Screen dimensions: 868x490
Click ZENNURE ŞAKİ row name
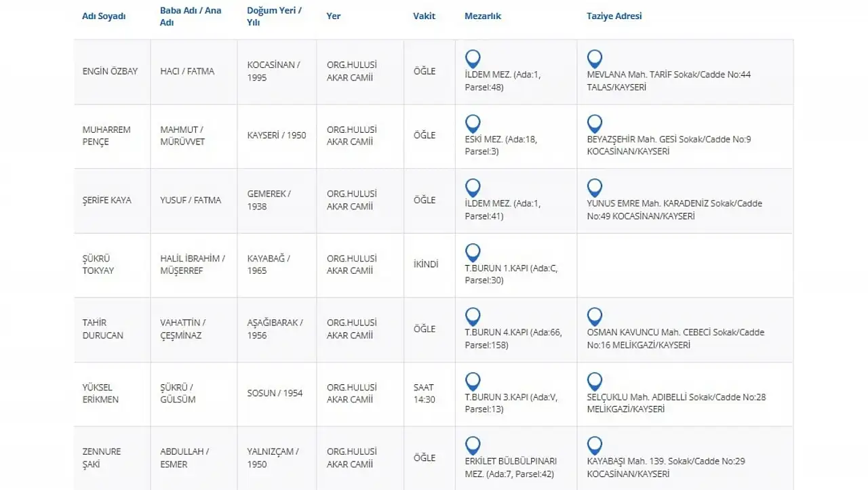[101, 458]
